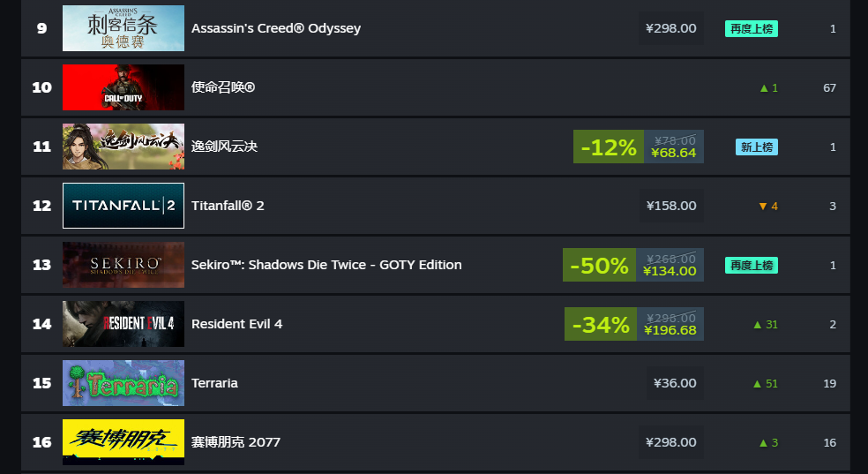This screenshot has width=868, height=474.
Task: Click the -34% discount on Resident Evil 4
Action: (x=601, y=324)
